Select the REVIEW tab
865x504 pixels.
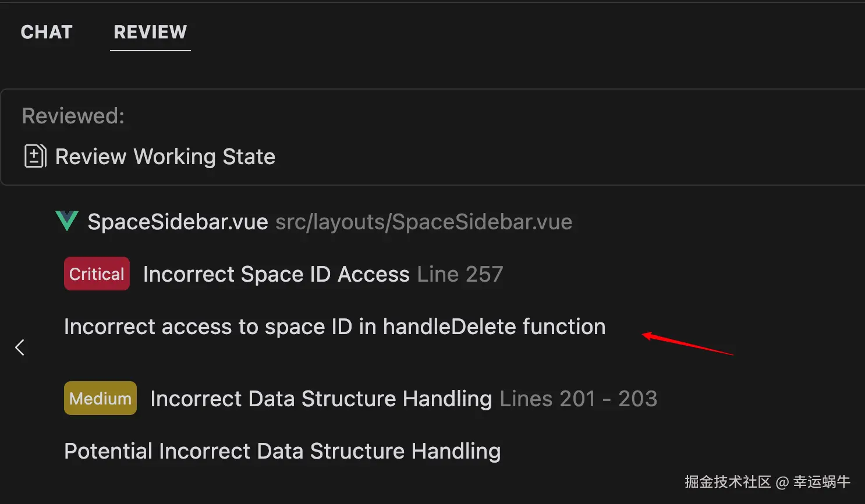[150, 32]
